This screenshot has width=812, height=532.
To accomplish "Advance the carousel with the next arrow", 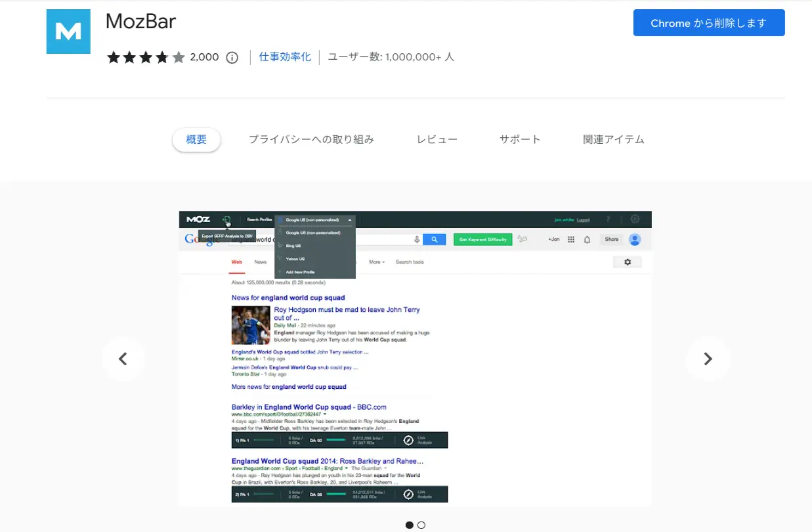I will [708, 359].
